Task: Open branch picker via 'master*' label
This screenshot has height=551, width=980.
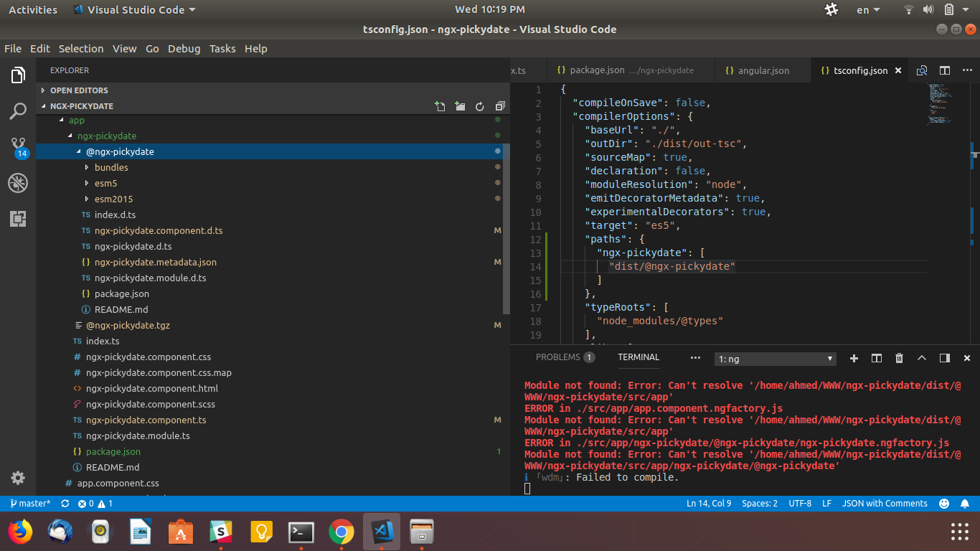Action: click(x=30, y=503)
